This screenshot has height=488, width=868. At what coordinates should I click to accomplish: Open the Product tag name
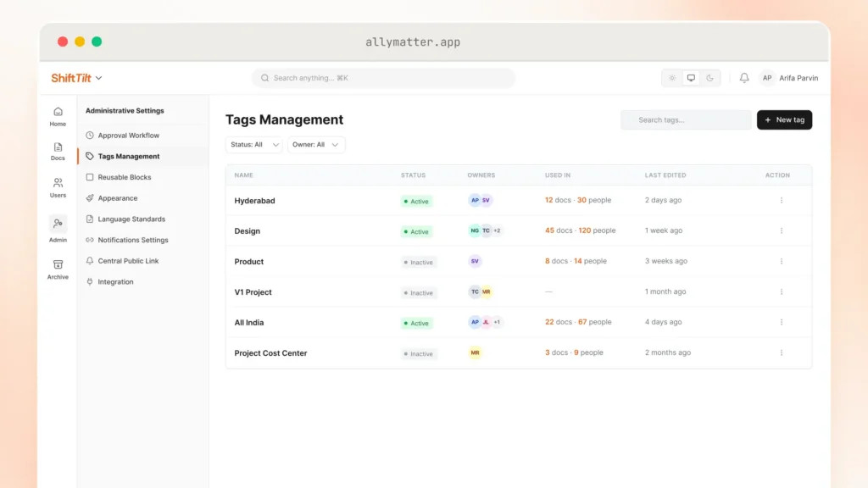[248, 262]
